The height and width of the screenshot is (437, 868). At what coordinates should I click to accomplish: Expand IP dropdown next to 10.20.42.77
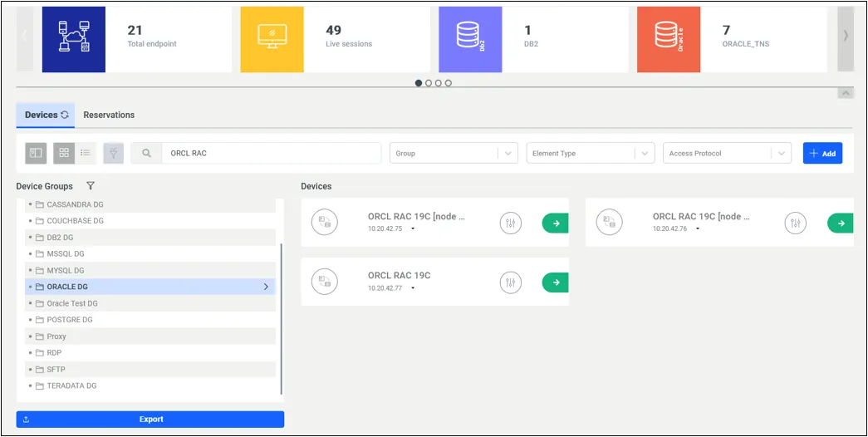coord(413,288)
